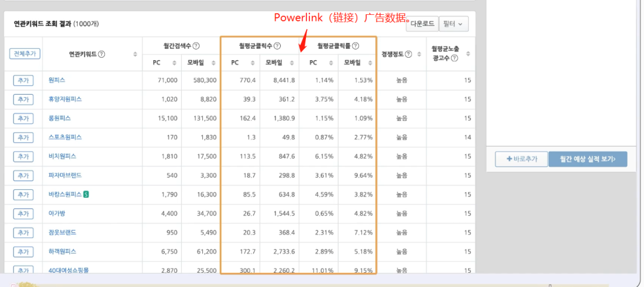Sort by 경쟁정도 column arrows

419,54
